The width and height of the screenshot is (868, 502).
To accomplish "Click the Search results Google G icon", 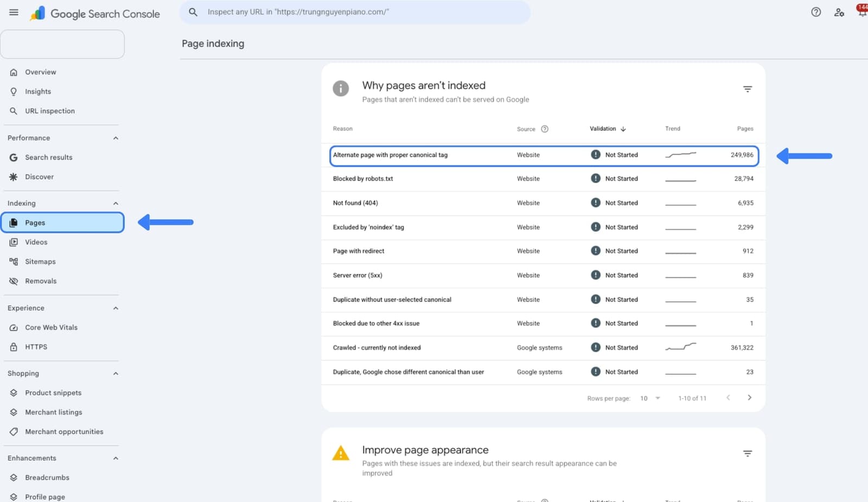I will click(x=14, y=157).
